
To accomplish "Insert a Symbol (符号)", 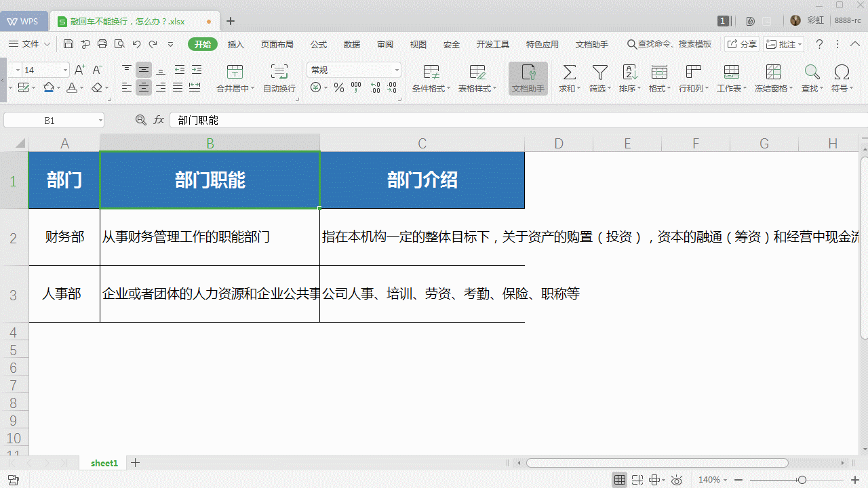I will click(841, 79).
